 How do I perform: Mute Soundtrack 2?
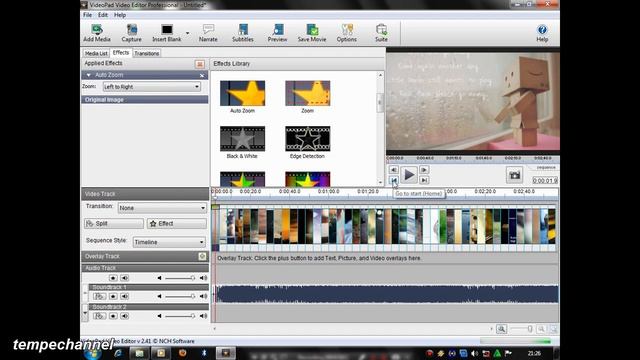coord(124,316)
